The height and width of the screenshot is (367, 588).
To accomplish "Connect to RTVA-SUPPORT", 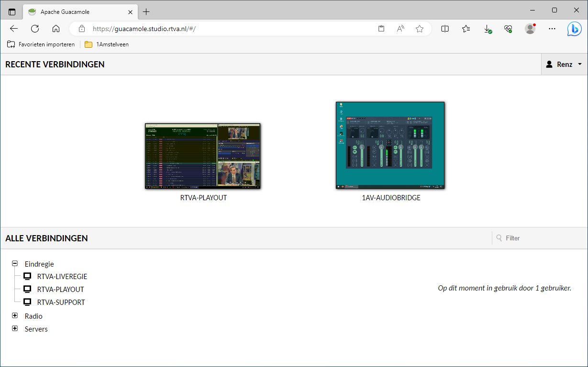I will click(x=61, y=302).
